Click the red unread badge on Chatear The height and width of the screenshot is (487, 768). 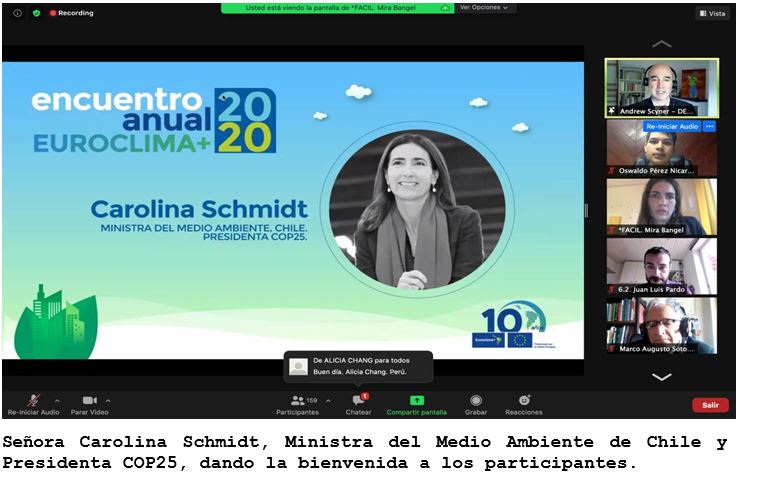pyautogui.click(x=365, y=396)
